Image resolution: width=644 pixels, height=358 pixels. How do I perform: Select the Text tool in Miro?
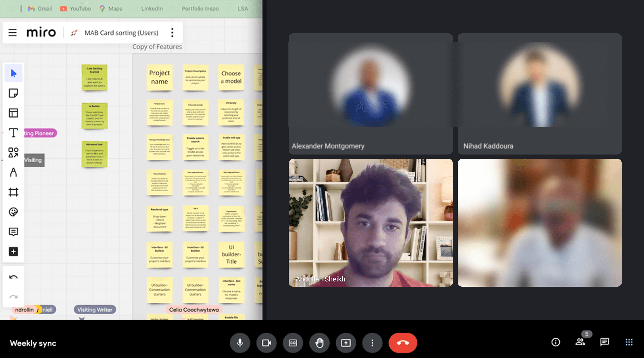click(x=13, y=133)
